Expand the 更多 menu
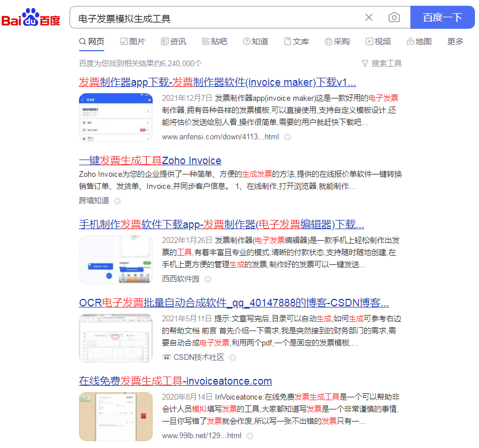 455,41
